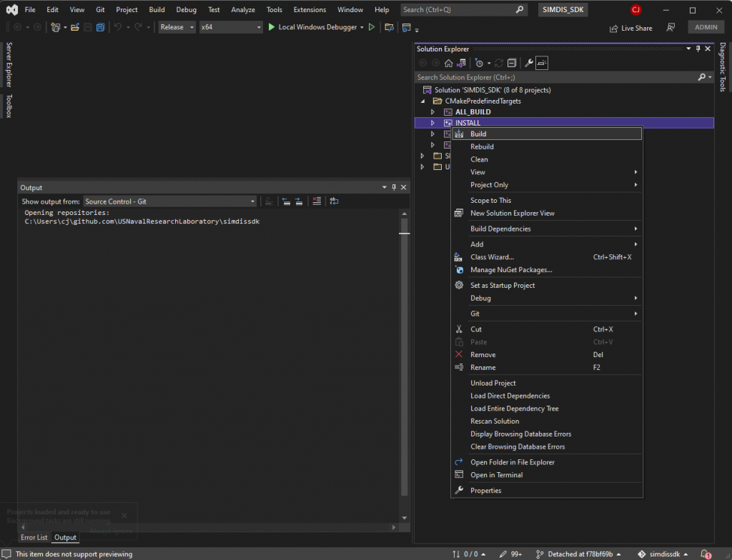Open the Diagnostic Tools side tab
732x560 pixels.
point(723,66)
